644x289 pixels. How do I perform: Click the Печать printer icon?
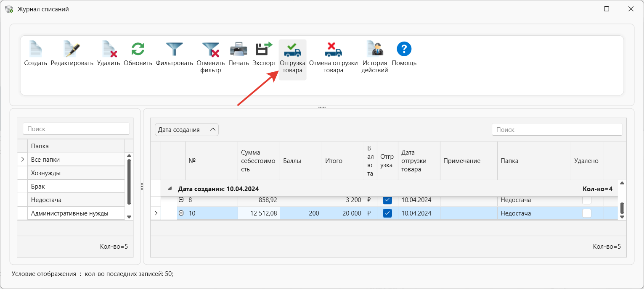[x=239, y=49]
